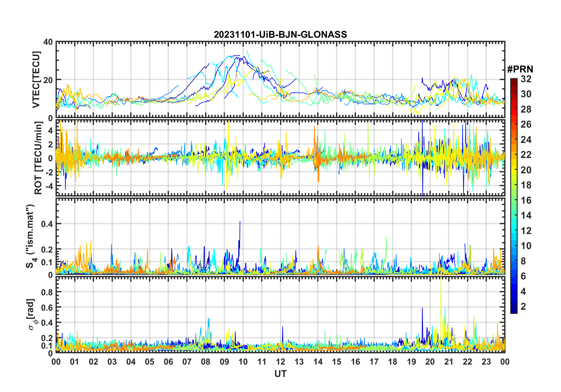This screenshot has width=561, height=392.
Task: Click the S4 spike peak near 10 UT
Action: click(240, 222)
